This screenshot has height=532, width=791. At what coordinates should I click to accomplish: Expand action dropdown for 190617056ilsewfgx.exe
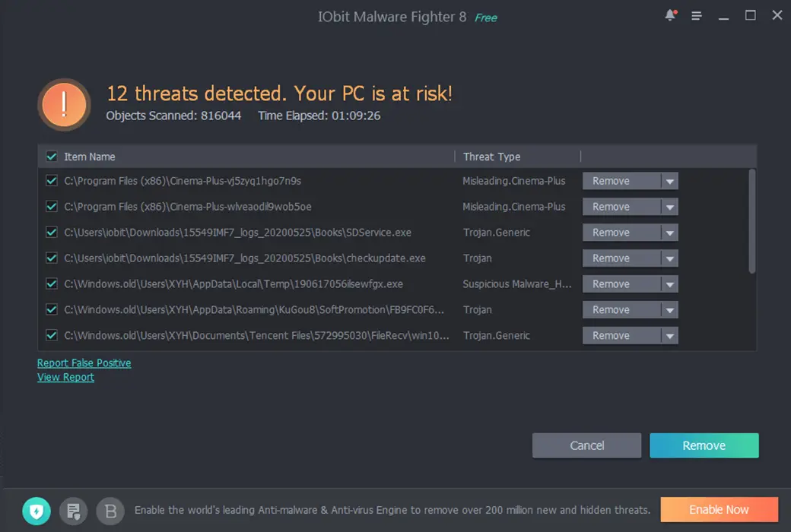[670, 284]
